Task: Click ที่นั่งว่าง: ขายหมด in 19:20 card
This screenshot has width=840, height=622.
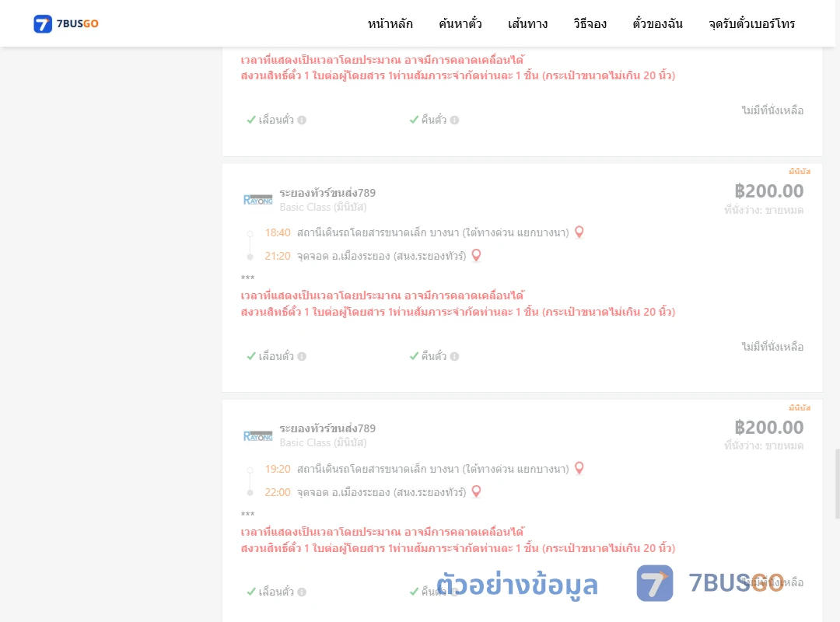Action: click(764, 446)
